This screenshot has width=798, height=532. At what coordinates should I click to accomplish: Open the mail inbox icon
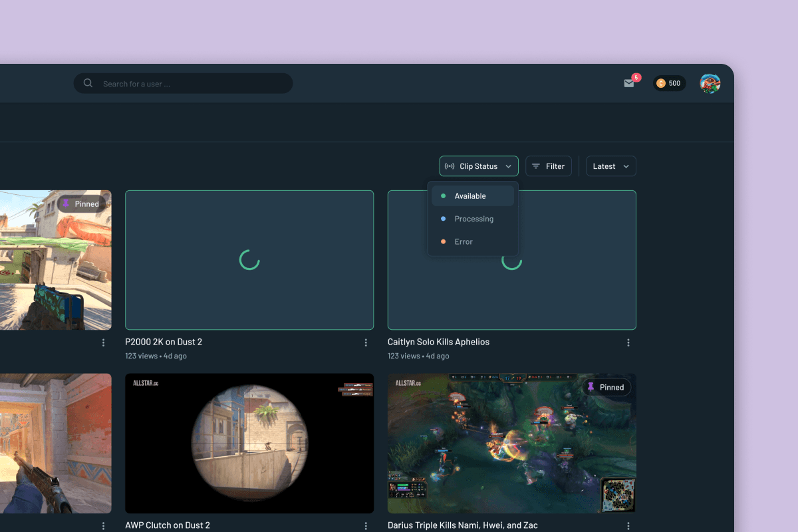628,84
